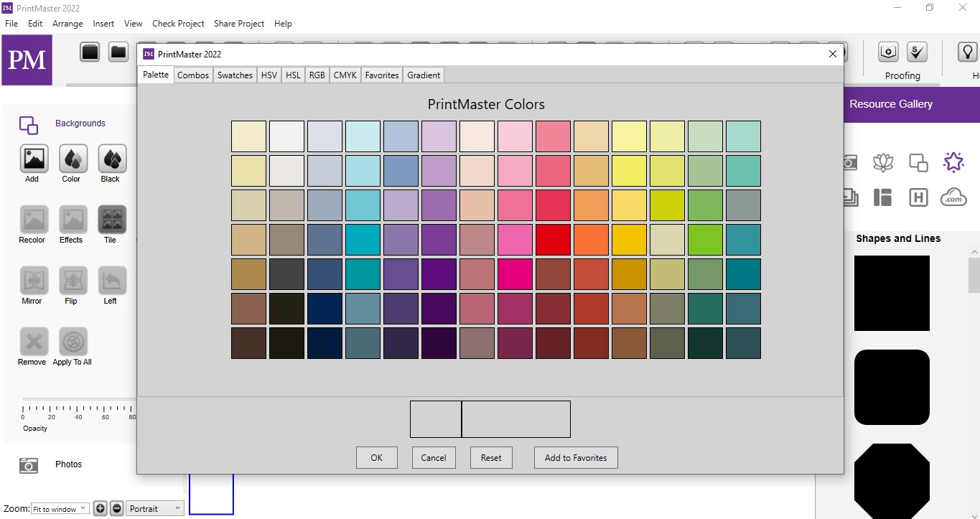Select the CMYK tab
This screenshot has height=519, width=980.
(x=345, y=75)
